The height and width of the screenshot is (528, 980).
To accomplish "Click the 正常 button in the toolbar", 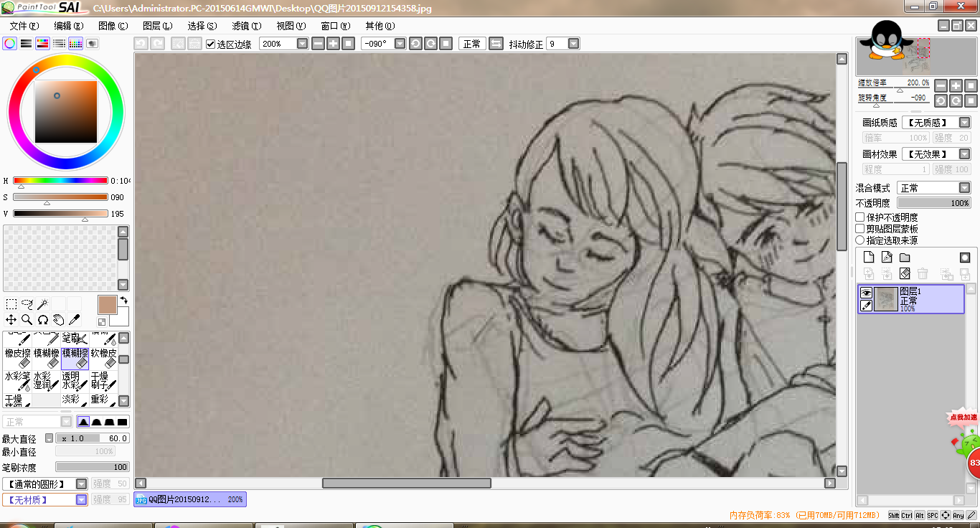I will (472, 44).
